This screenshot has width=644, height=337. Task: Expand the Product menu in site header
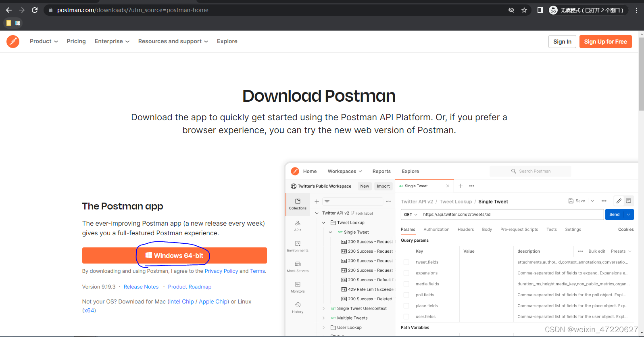[x=44, y=41]
